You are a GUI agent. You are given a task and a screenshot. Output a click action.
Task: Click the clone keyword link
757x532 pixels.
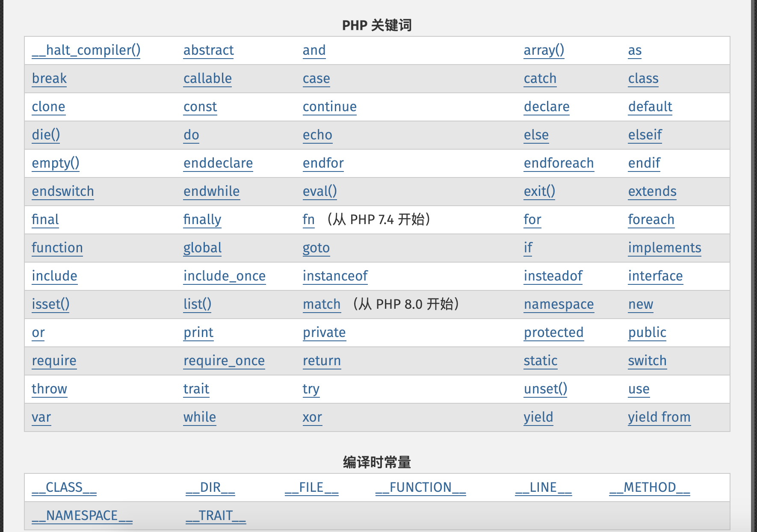pos(48,107)
